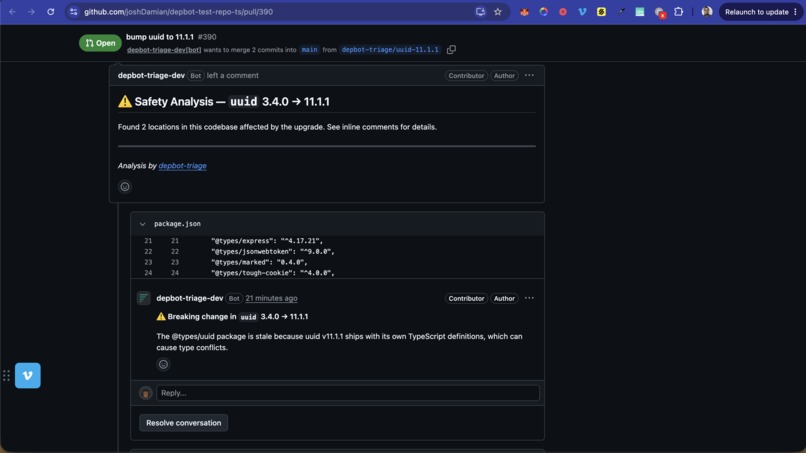Open the depbot-triage/uuid-11.1.1 branch link
Image resolution: width=806 pixels, height=453 pixels.
(x=390, y=50)
